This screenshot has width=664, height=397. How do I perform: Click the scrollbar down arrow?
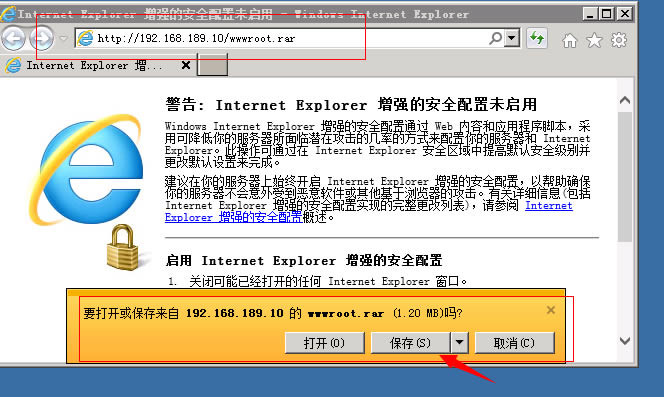point(625,341)
